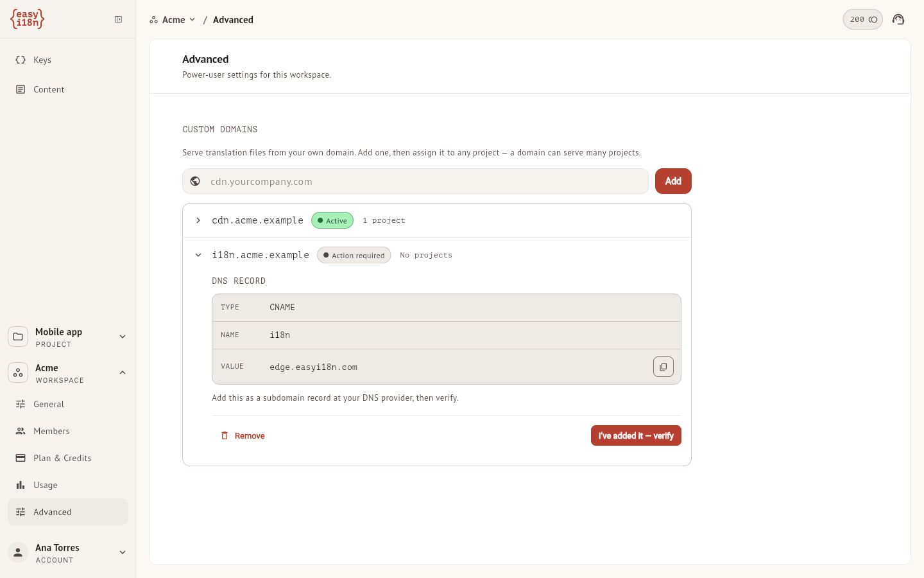This screenshot has height=578, width=924.
Task: Open Content page
Action: [x=68, y=89]
